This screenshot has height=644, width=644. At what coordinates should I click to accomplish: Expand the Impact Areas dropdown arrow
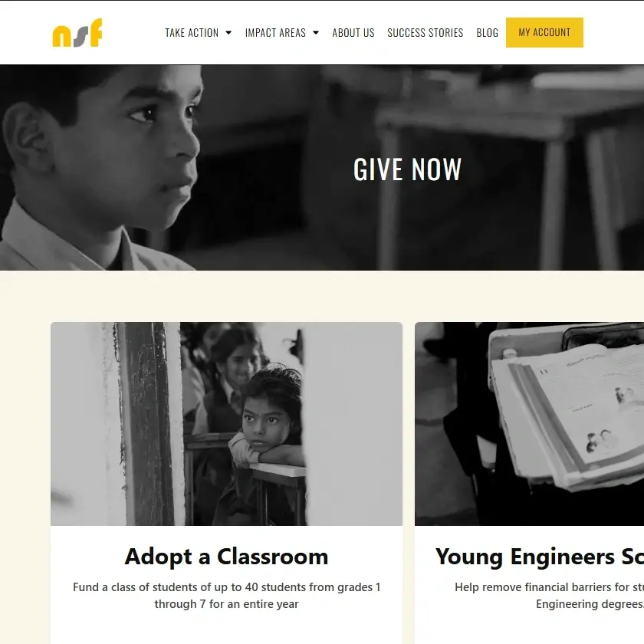coord(316,32)
